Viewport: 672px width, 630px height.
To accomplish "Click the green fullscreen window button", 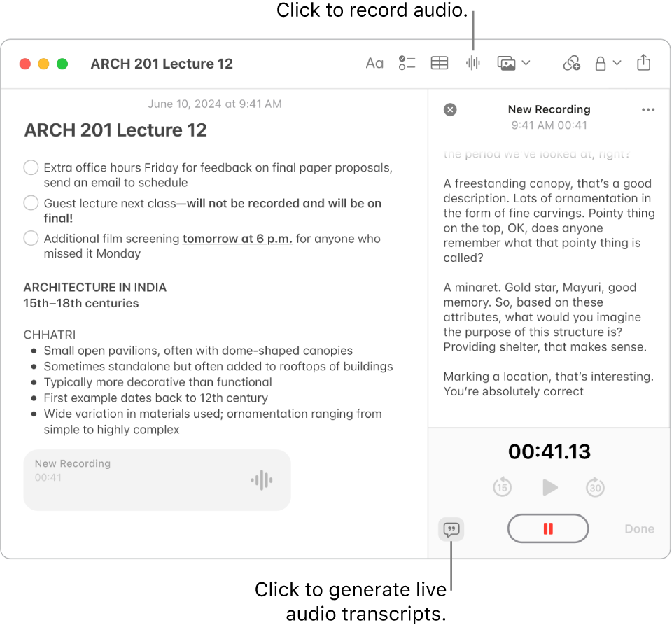I will (62, 64).
